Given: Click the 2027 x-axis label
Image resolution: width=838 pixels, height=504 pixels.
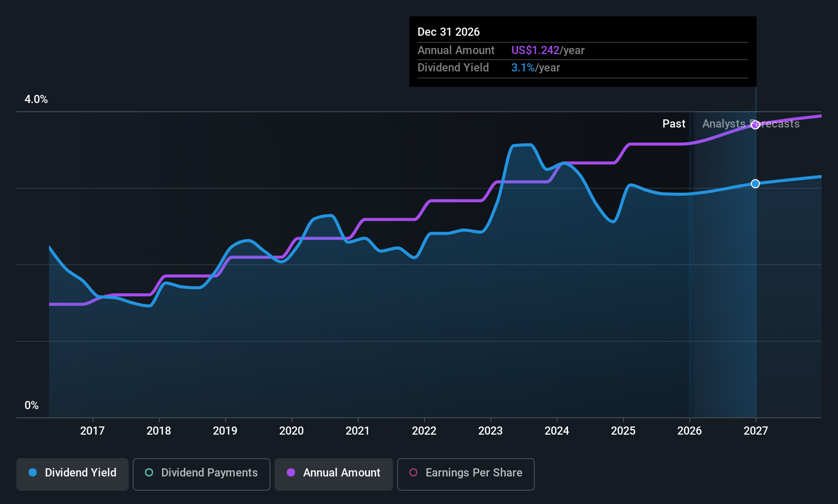Looking at the screenshot, I should (756, 431).
